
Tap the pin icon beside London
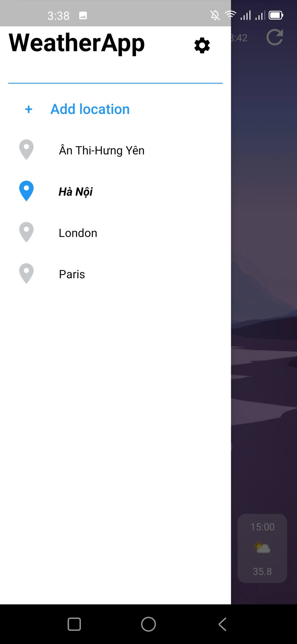[26, 232]
